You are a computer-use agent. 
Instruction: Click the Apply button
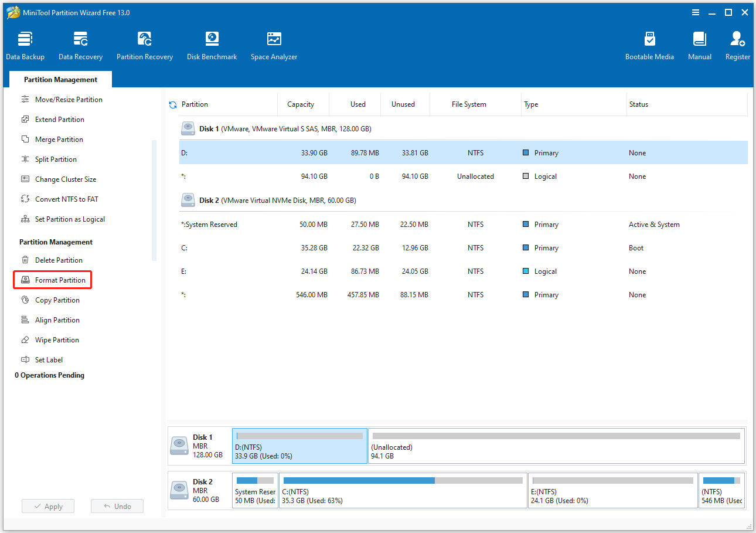click(47, 505)
